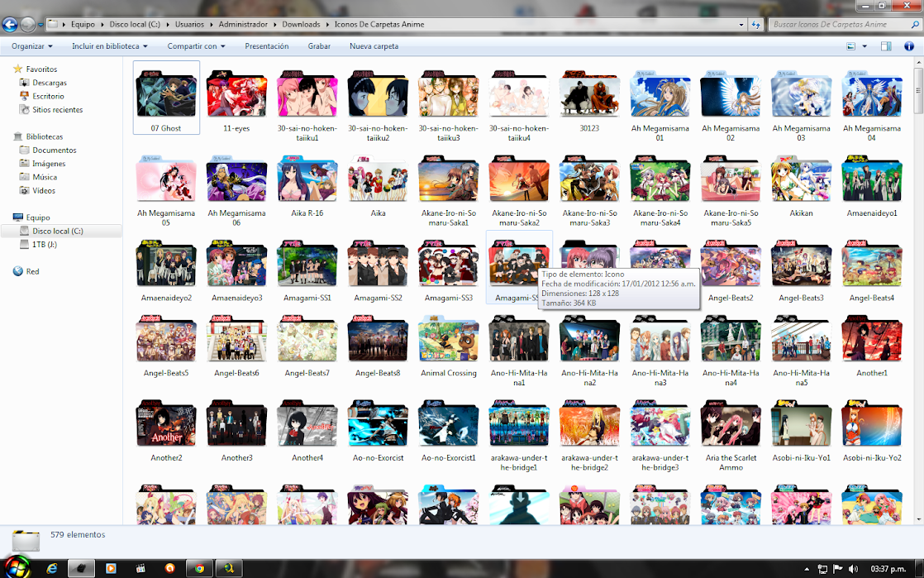Open the view options dropdown arrow
The height and width of the screenshot is (578, 924).
pyautogui.click(x=864, y=46)
